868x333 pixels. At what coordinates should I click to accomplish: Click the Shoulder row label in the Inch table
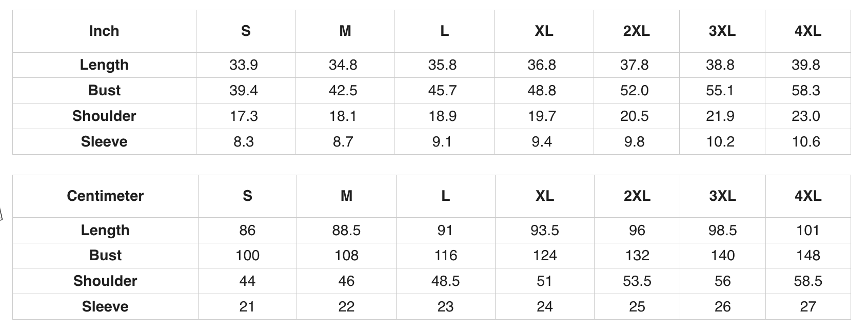104,116
